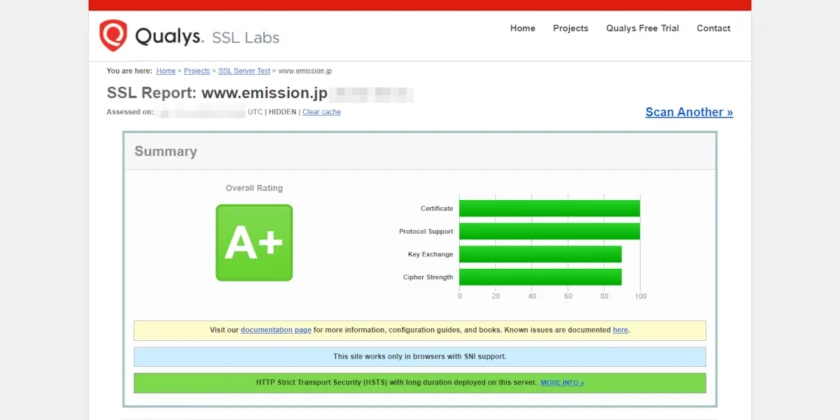This screenshot has height=420, width=840.
Task: Click the 'SSL Report: www.emission.jp' heading
Action: point(217,93)
